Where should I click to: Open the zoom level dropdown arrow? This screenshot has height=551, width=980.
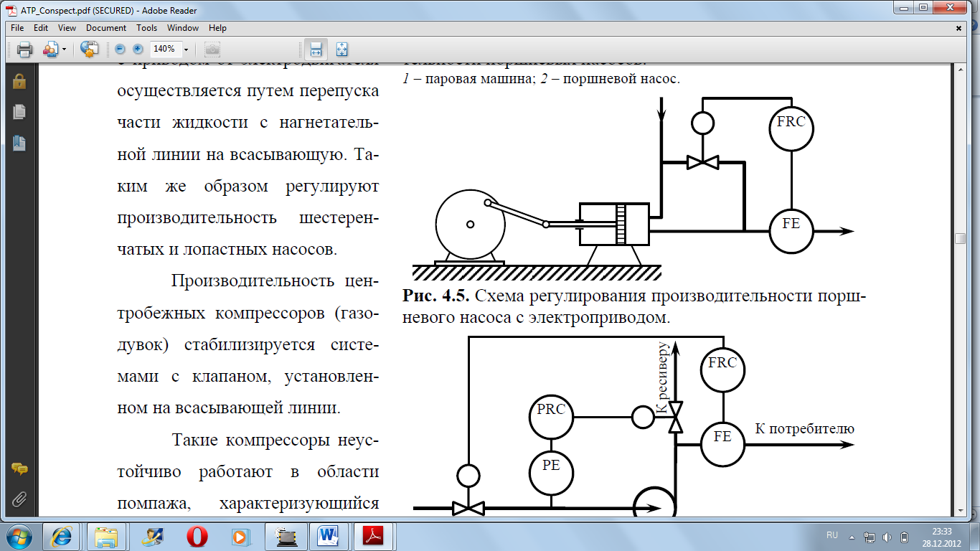tap(186, 50)
